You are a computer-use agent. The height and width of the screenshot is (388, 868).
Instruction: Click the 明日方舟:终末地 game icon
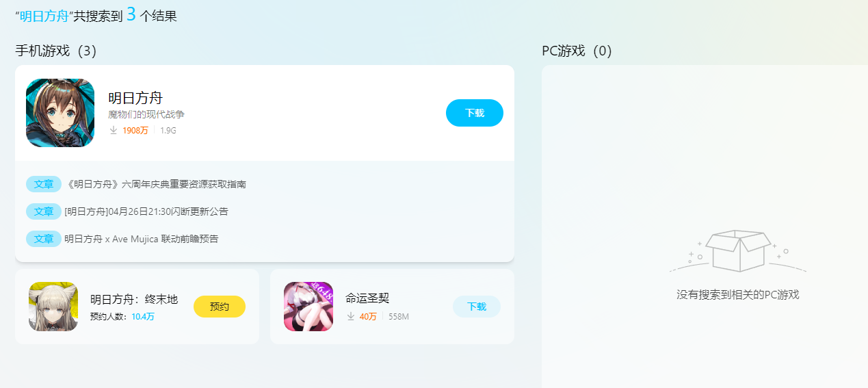click(53, 307)
